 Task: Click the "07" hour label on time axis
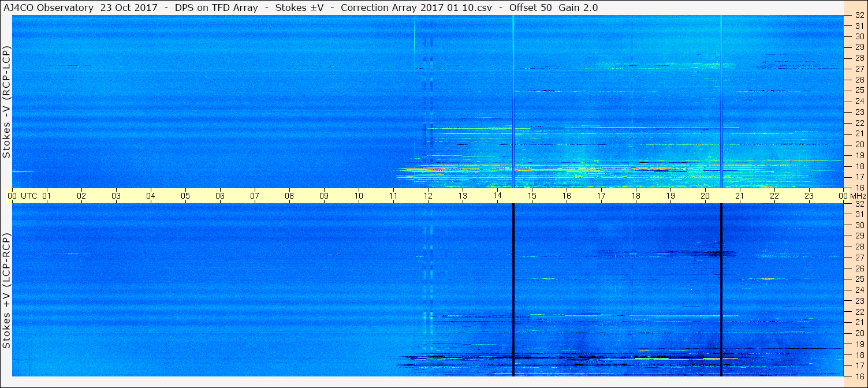(x=255, y=196)
